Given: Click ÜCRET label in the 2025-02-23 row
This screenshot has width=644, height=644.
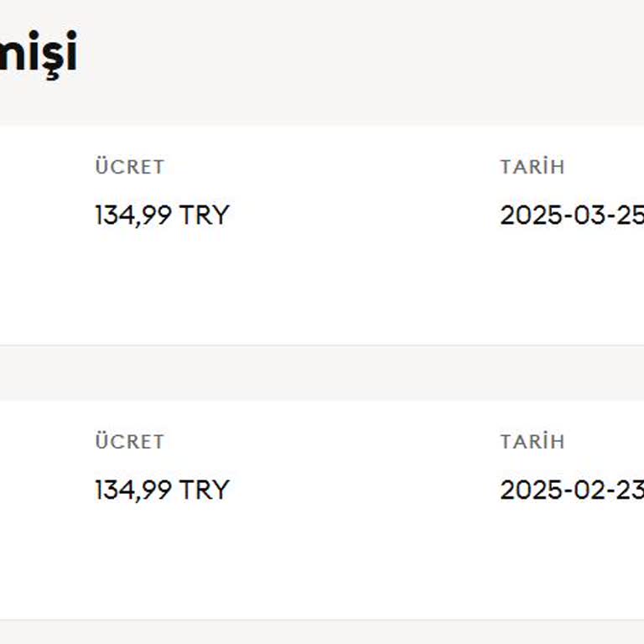Looking at the screenshot, I should (129, 442).
